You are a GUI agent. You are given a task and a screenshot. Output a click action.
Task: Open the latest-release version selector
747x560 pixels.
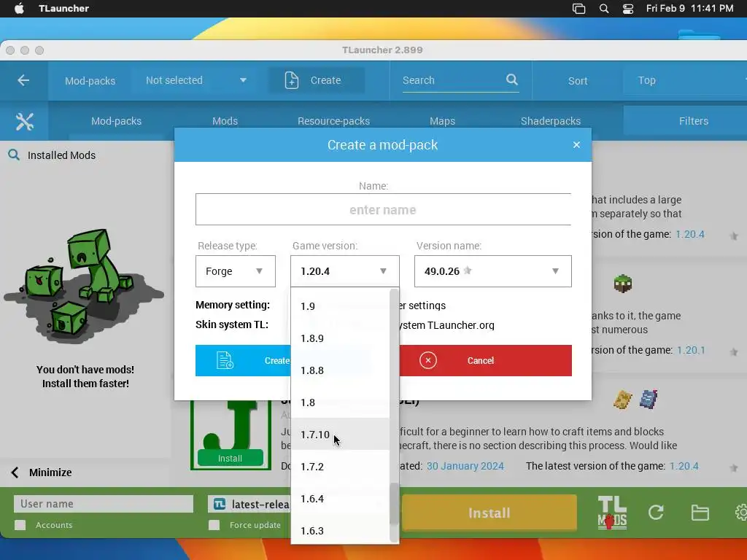pos(249,505)
